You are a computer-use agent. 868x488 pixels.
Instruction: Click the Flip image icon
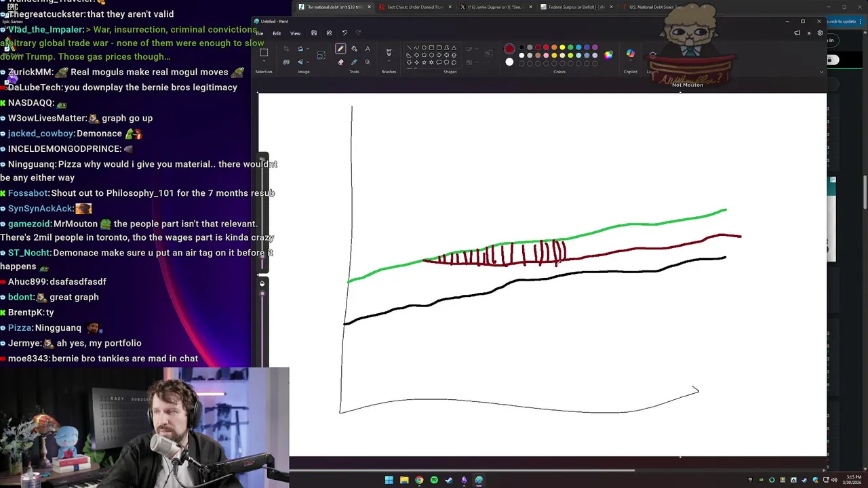[x=300, y=62]
